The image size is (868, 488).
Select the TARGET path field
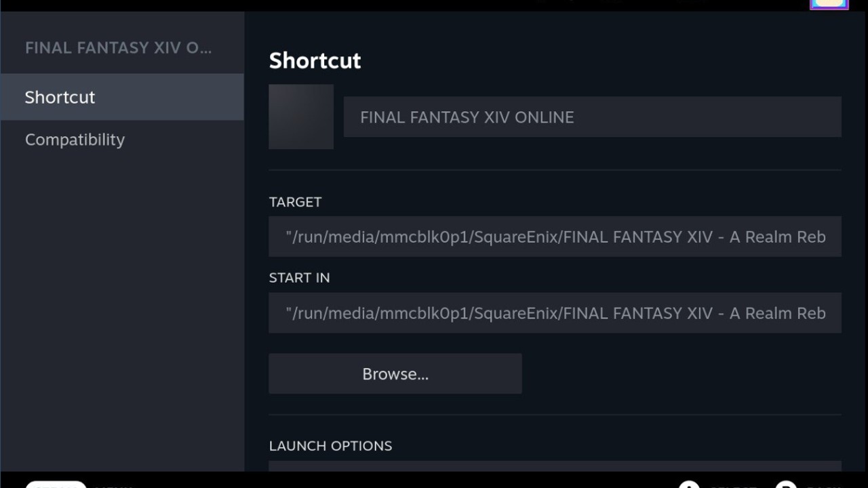pos(555,237)
